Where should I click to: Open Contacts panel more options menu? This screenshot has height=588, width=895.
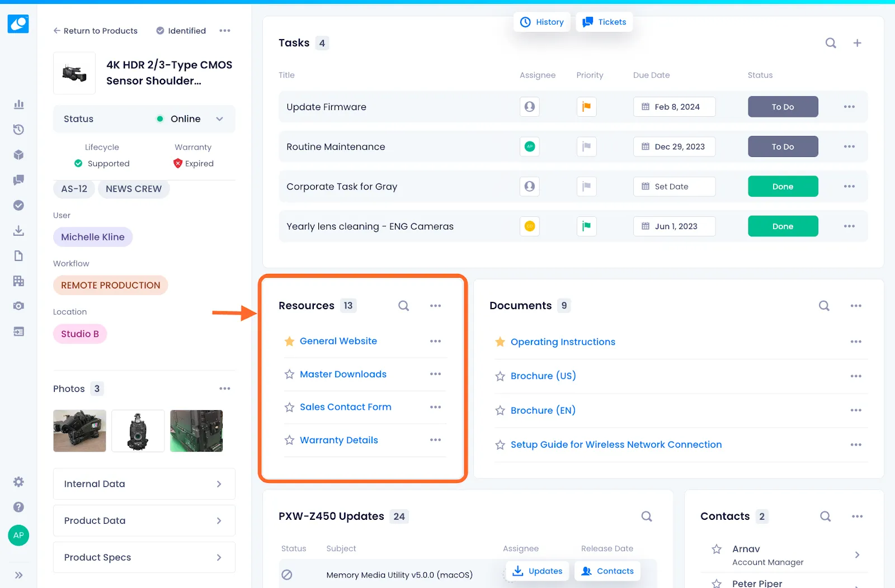(857, 516)
